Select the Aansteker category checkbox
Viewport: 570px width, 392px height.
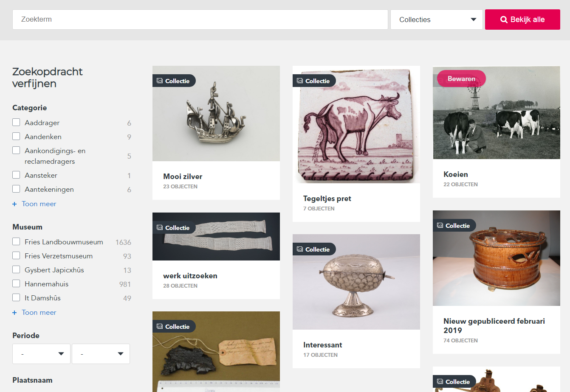[x=16, y=175]
